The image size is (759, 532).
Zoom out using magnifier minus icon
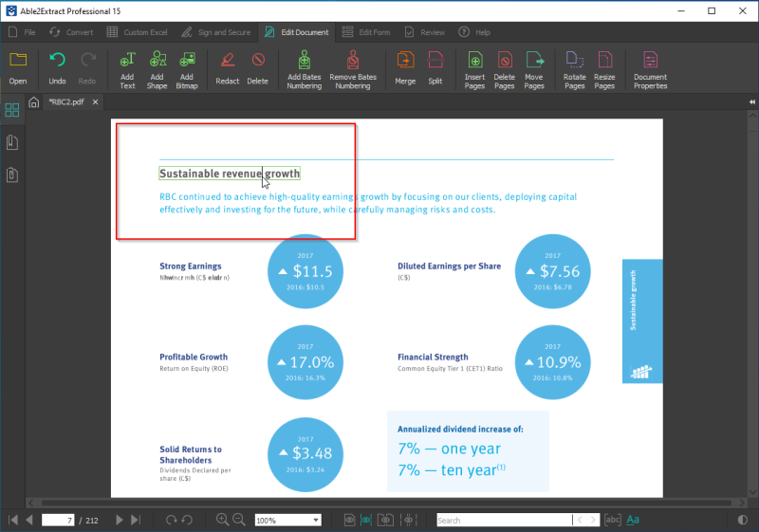[239, 520]
